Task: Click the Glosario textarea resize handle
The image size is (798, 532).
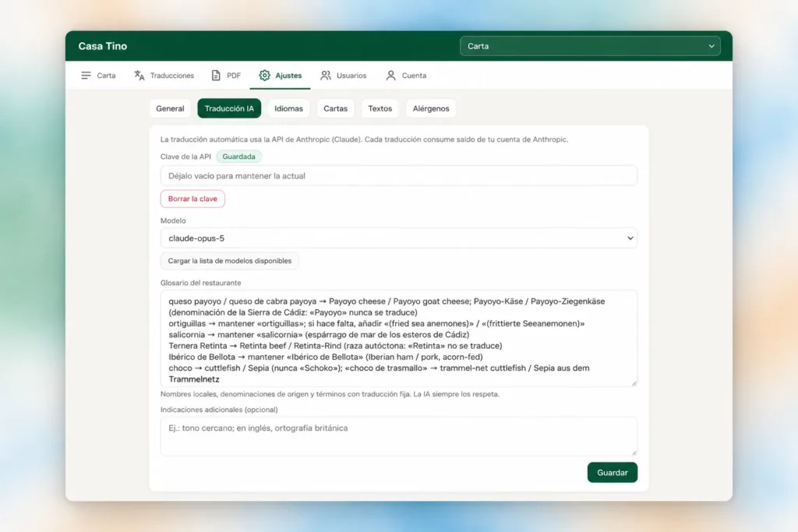Action: pos(634,383)
